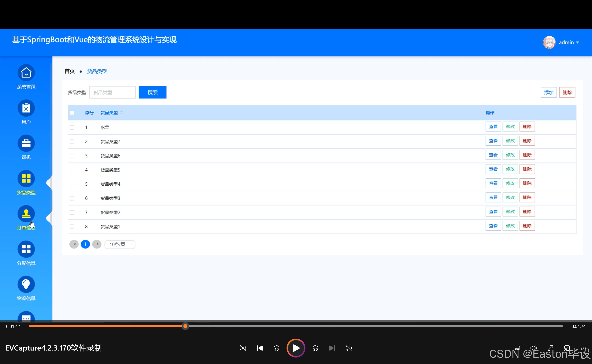Select page 1 in pagination
The image size is (592, 364).
pos(85,244)
